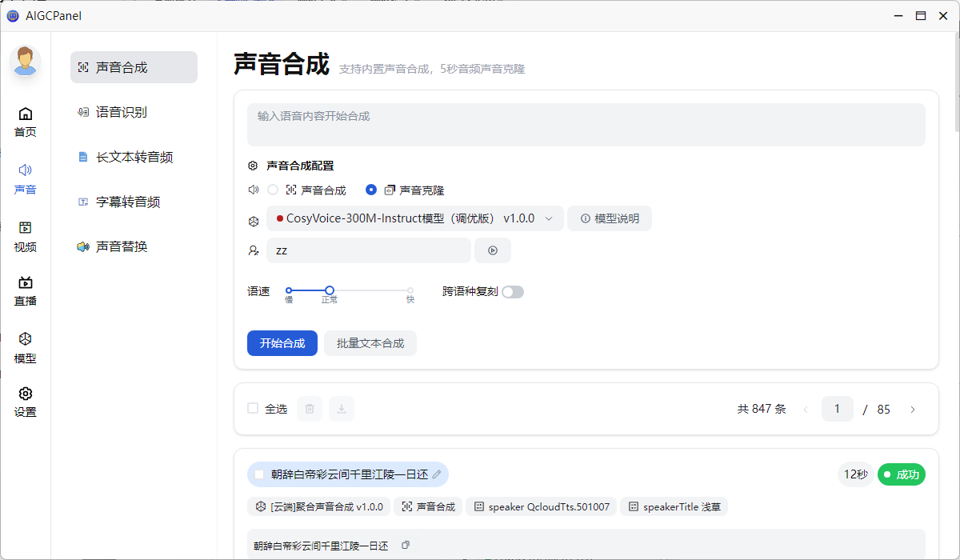The height and width of the screenshot is (560, 960).
Task: Select 语音识别 menu tab
Action: pos(134,112)
